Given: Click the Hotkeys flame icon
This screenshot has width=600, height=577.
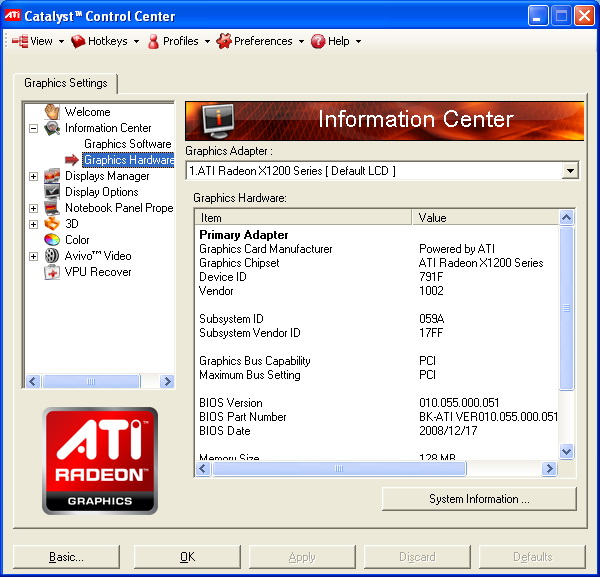Looking at the screenshot, I should coord(78,41).
